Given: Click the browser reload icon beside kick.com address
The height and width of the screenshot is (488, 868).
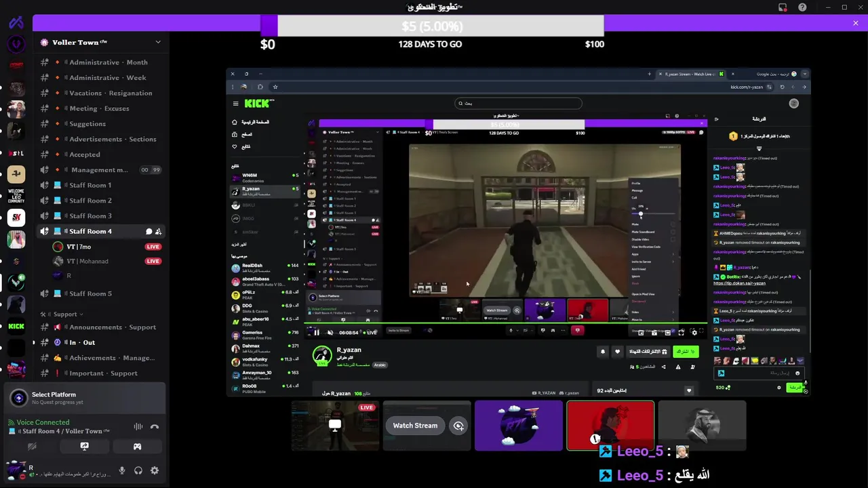Looking at the screenshot, I should coord(782,87).
